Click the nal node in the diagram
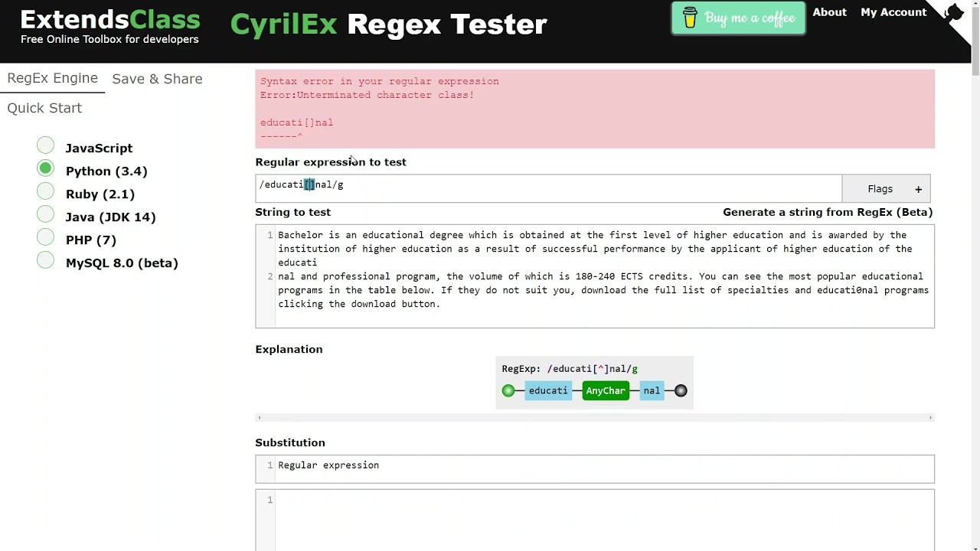980x551 pixels. click(x=652, y=390)
